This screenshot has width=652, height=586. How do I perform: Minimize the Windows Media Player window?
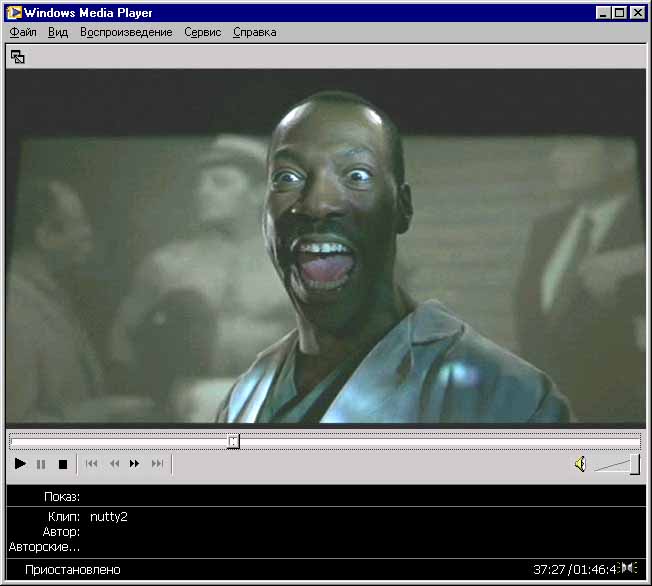602,13
